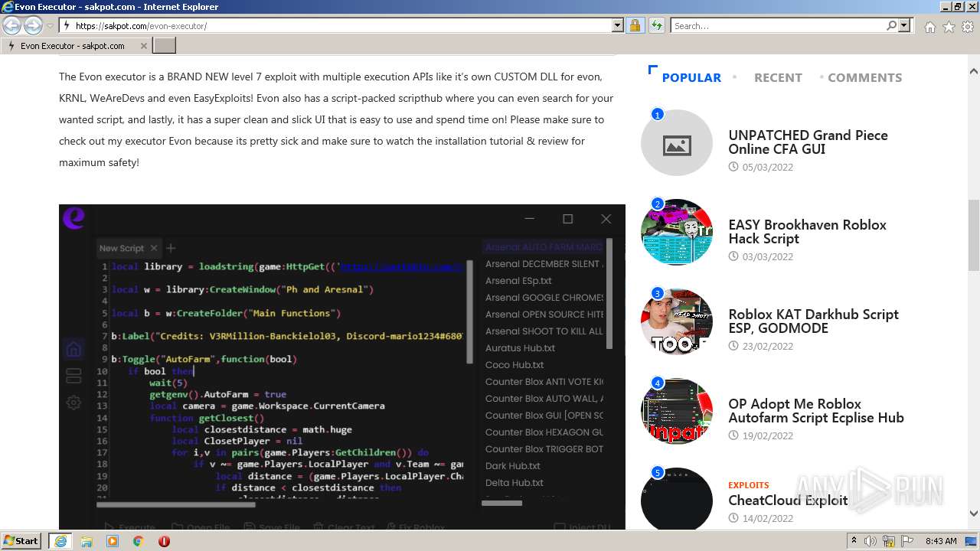Open the CheatCloud post thumbnail
This screenshot has height=551, width=980.
tap(677, 499)
